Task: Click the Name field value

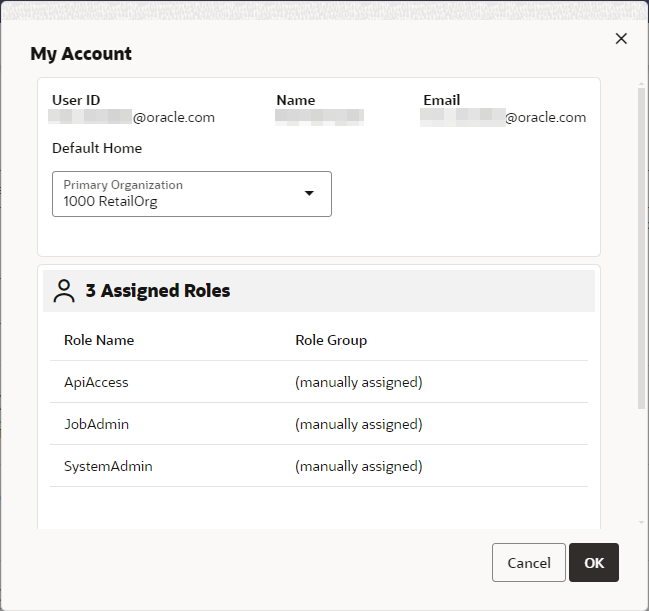Action: (x=319, y=117)
